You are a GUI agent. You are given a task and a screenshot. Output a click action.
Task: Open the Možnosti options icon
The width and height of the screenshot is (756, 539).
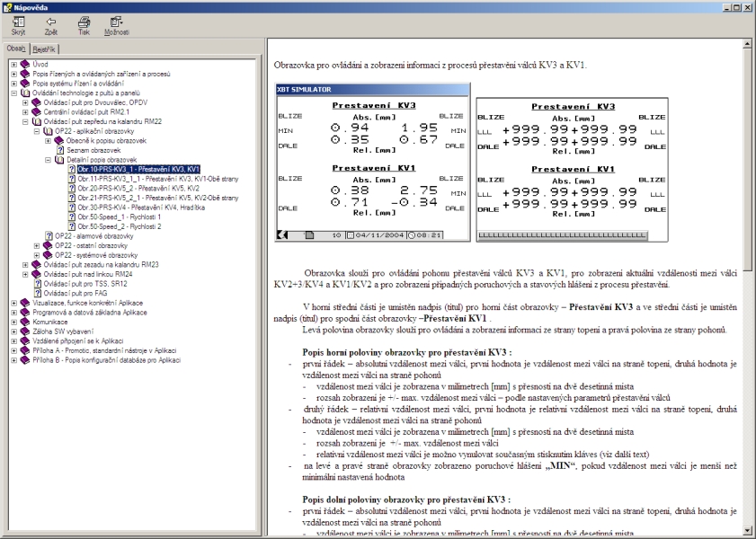[116, 22]
